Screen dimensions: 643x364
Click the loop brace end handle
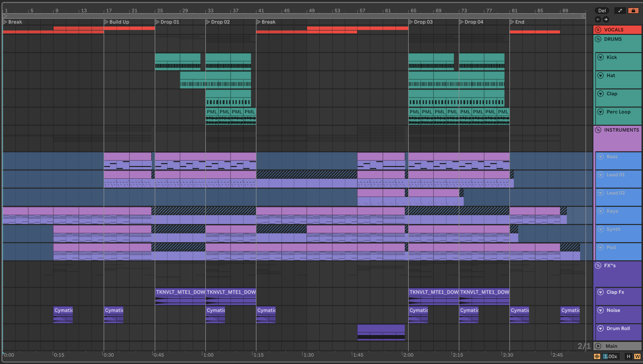point(583,16)
